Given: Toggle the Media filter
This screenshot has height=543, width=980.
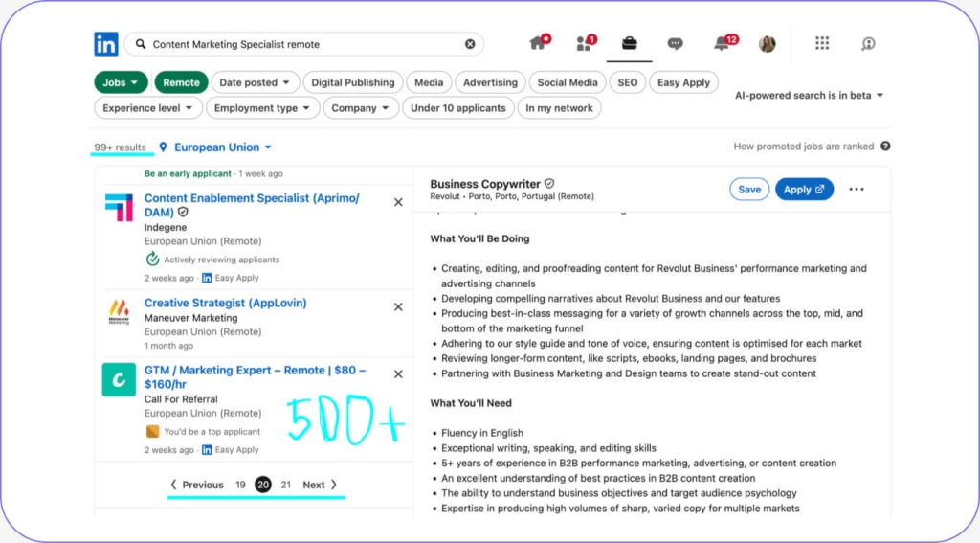Looking at the screenshot, I should click(x=429, y=82).
